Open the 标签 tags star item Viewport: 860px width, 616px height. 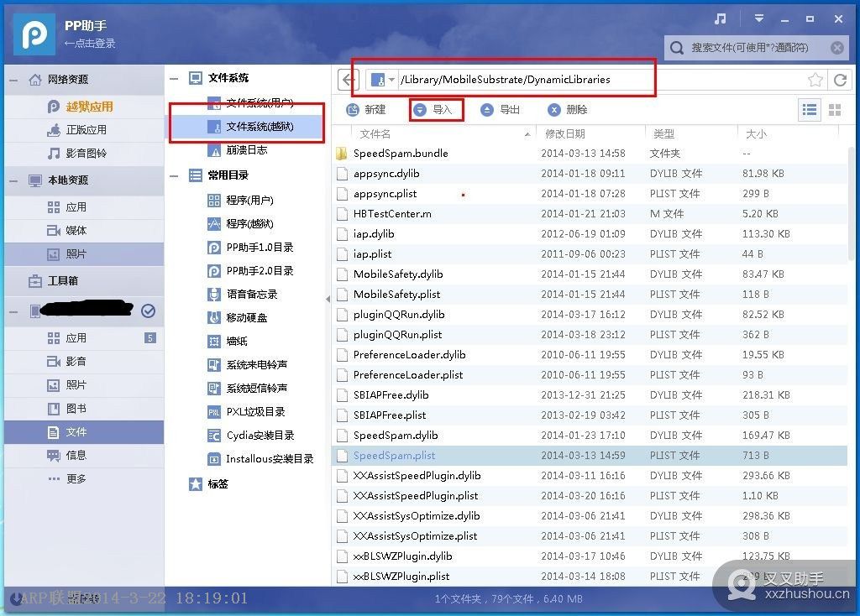coord(208,484)
